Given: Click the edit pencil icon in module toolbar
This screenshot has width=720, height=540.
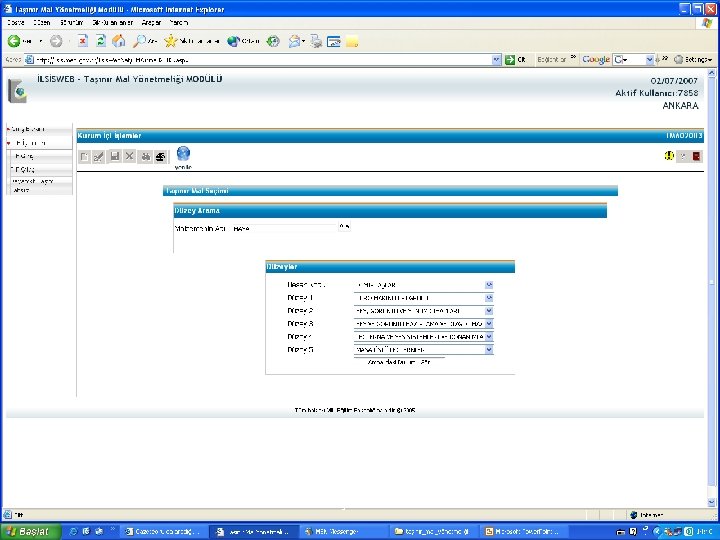Looking at the screenshot, I should coord(99,157).
